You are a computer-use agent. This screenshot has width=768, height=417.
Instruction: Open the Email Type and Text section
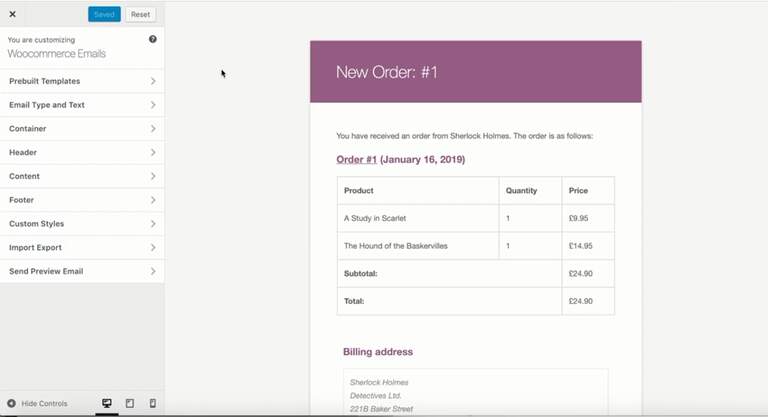pyautogui.click(x=82, y=105)
